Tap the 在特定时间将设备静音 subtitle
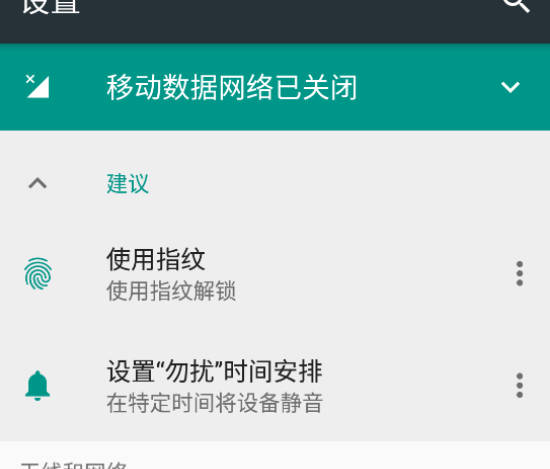The height and width of the screenshot is (469, 550). point(215,403)
